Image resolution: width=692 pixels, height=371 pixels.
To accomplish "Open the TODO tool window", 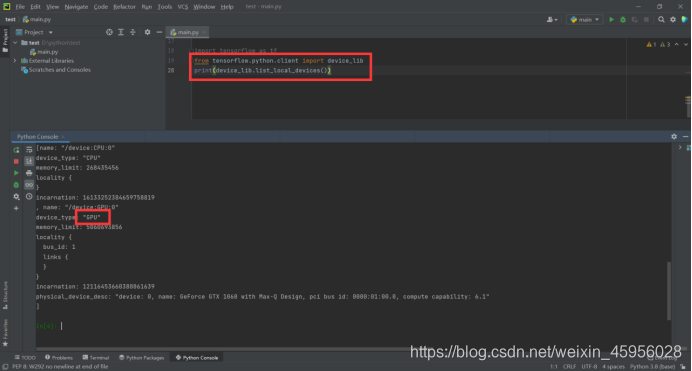I will tap(25, 357).
